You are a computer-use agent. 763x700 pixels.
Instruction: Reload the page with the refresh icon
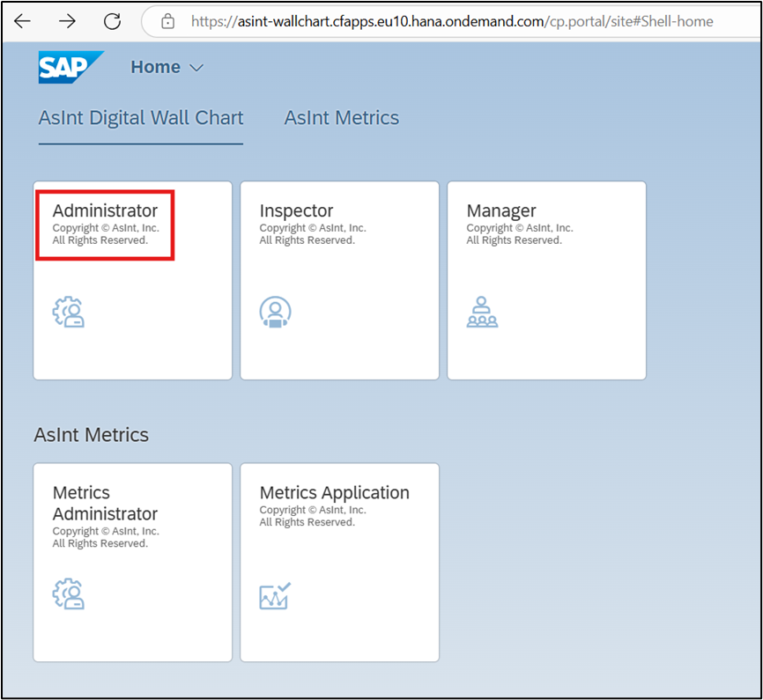[x=113, y=21]
